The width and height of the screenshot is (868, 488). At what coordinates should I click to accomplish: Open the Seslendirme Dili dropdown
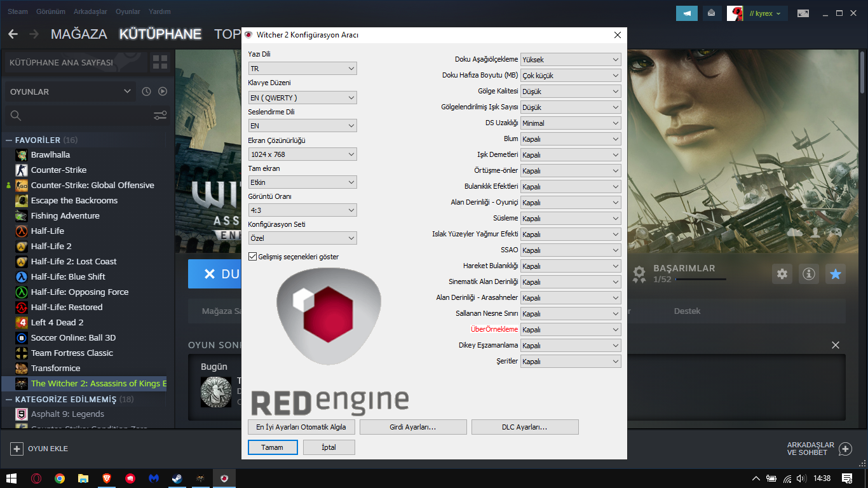pyautogui.click(x=302, y=126)
